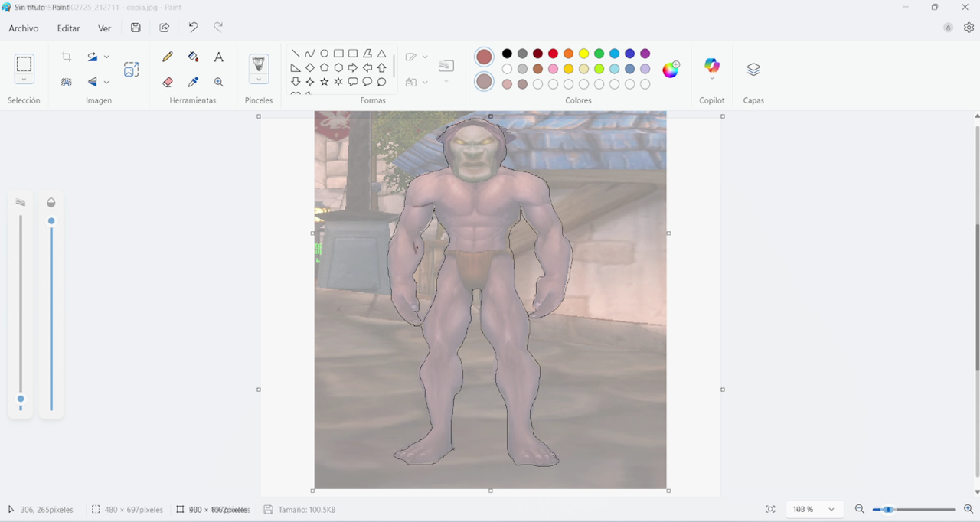Viewport: 980px width, 522px height.
Task: Click the Share icon
Action: point(164,28)
